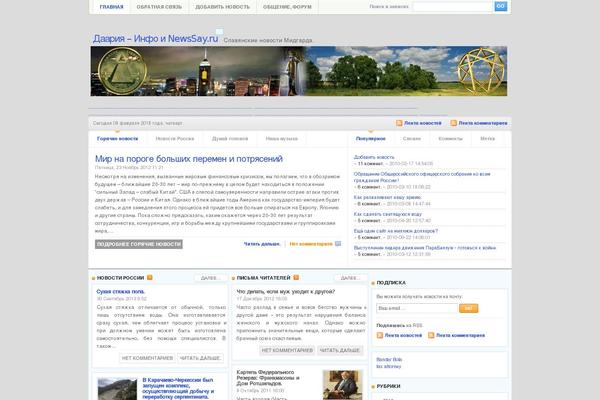Click RSS icon next to ПИСЬМА ЧИТАТЕЛЕЙ heading
Screen dimensions: 600x400
tap(296, 278)
